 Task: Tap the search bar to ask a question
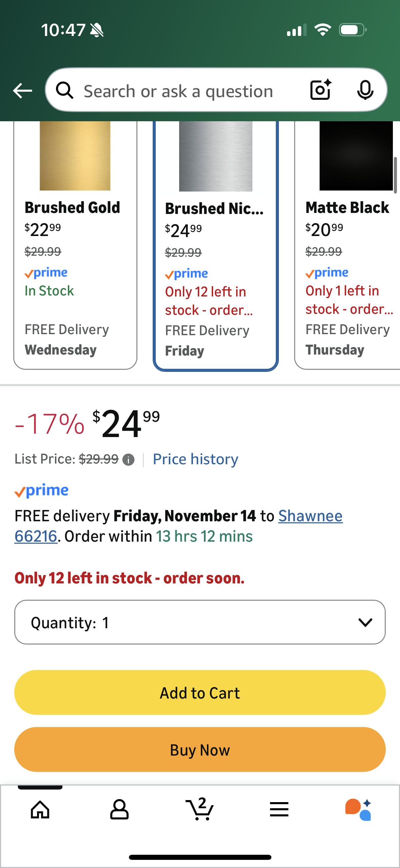pyautogui.click(x=190, y=90)
